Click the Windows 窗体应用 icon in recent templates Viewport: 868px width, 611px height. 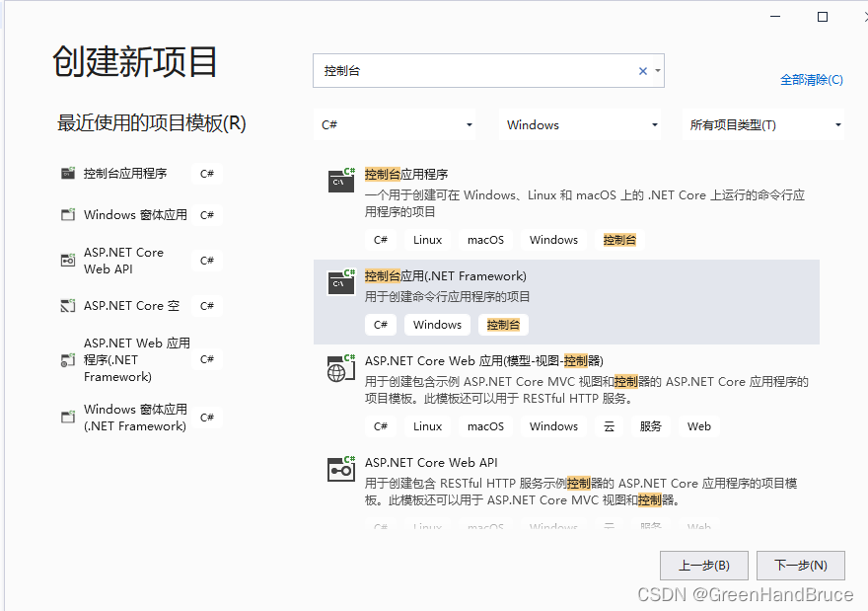(67, 214)
